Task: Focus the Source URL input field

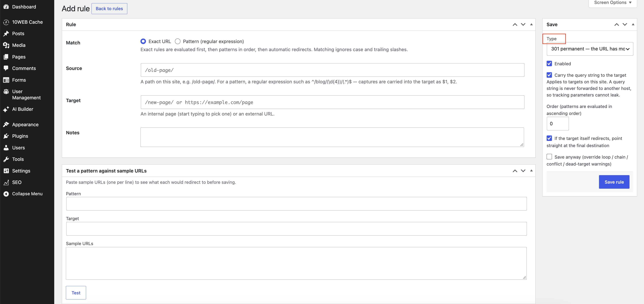Action: click(332, 70)
